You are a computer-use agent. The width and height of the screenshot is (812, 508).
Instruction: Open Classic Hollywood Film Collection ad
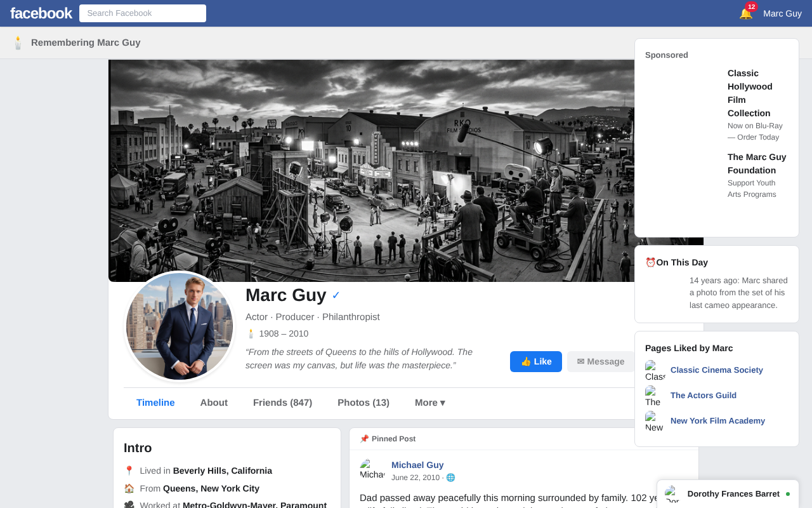click(x=717, y=105)
